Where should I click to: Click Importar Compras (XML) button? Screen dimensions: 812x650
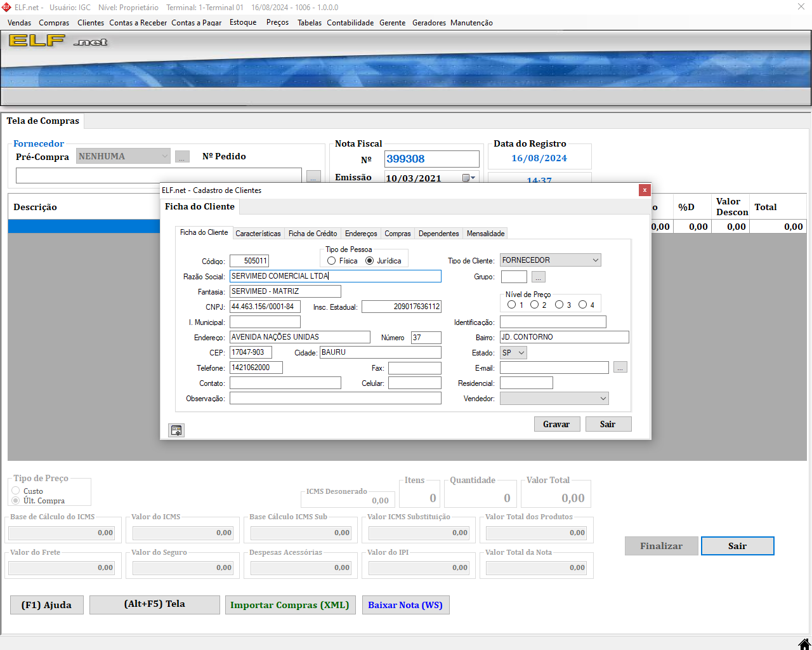290,605
